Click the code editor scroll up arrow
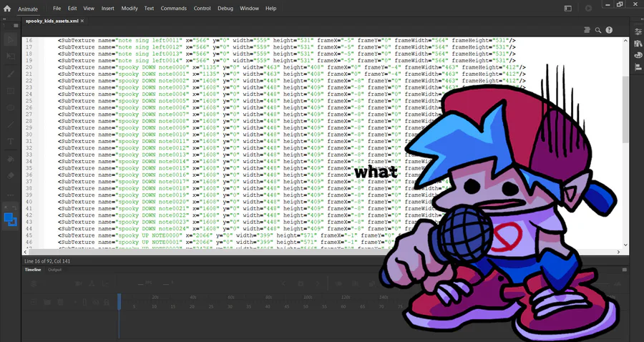644x342 pixels. [x=625, y=40]
